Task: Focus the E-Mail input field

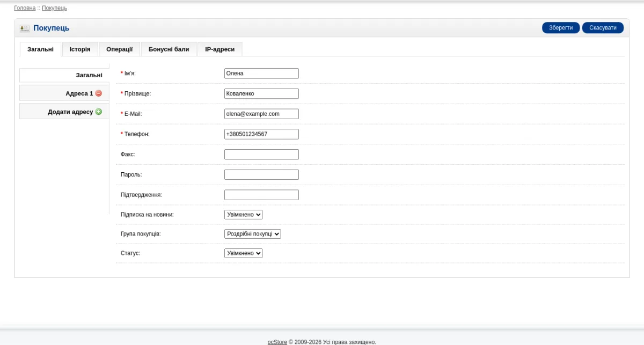Action: [x=261, y=114]
